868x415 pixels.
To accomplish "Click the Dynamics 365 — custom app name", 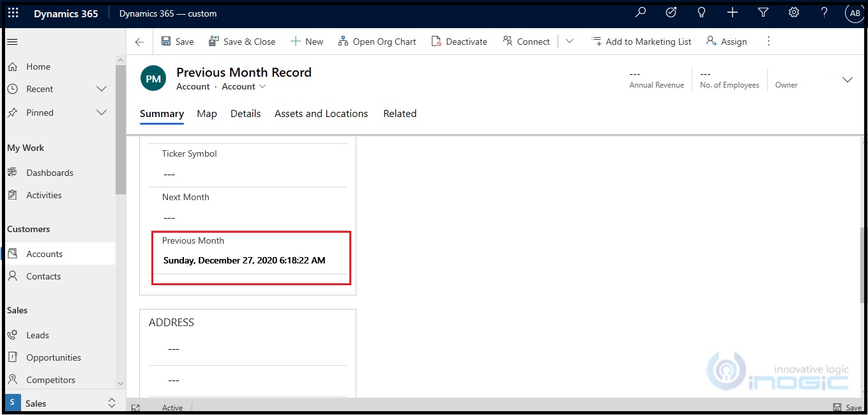I will 168,13.
